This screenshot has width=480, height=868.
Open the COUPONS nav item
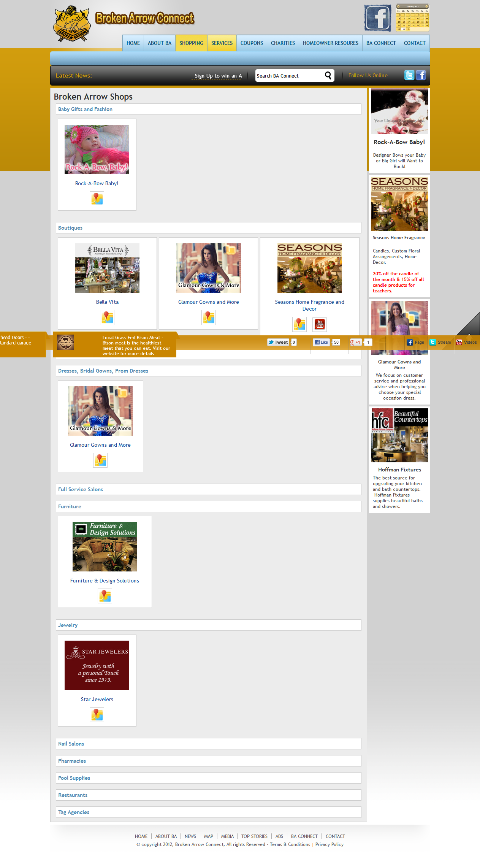pos(252,43)
